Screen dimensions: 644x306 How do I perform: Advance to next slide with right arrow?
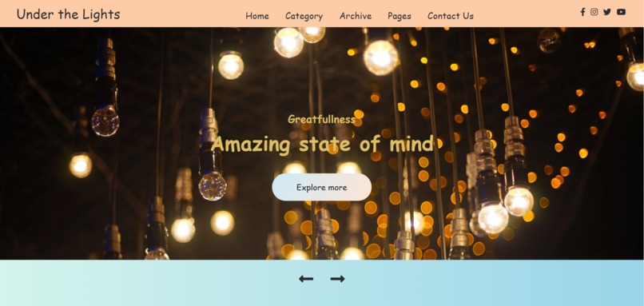point(338,279)
